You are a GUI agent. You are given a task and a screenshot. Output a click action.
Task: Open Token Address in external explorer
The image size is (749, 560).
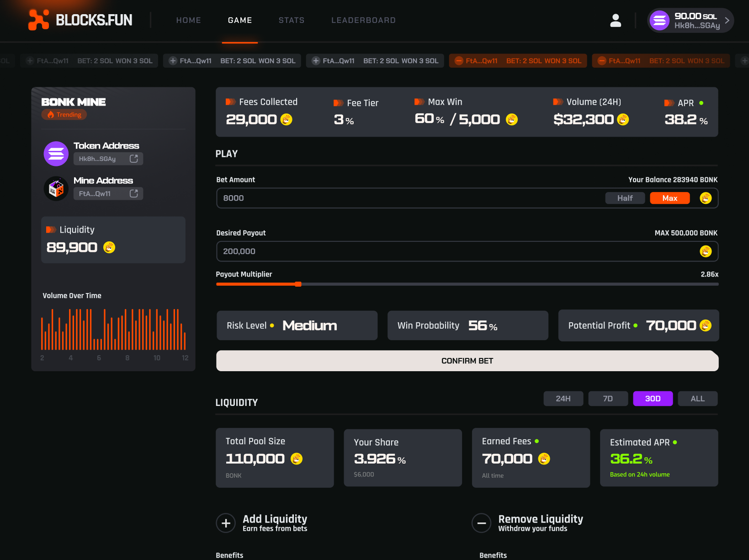click(x=133, y=158)
